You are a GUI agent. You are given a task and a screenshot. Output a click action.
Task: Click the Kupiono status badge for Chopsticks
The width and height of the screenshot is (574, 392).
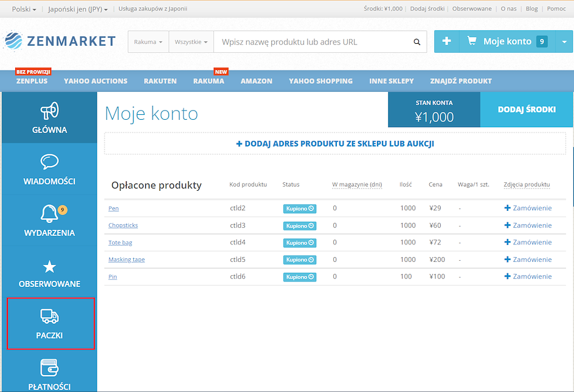[x=299, y=226]
